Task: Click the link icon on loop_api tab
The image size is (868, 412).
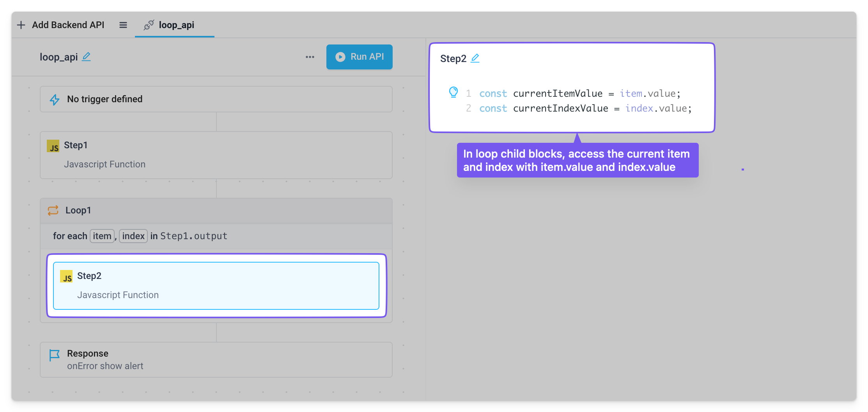Action: click(149, 25)
